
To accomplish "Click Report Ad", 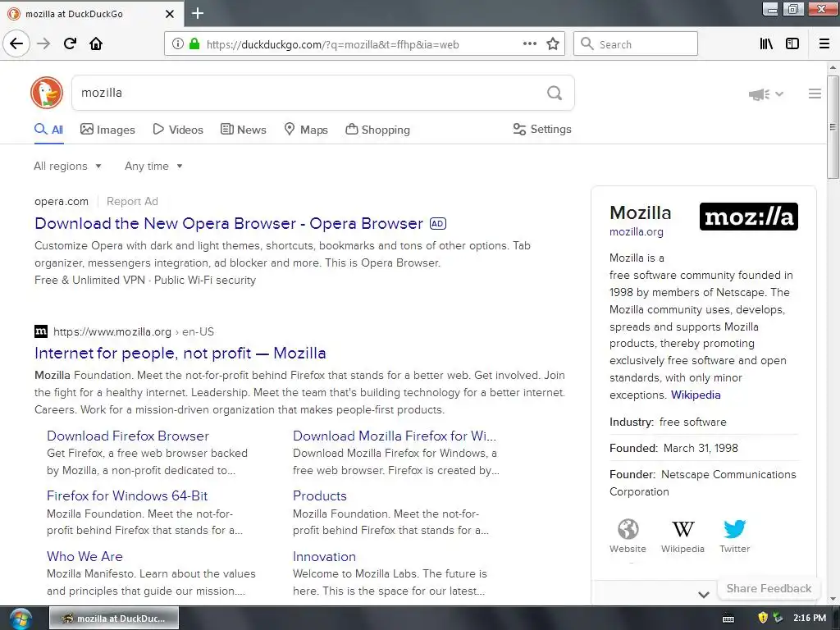I will tap(132, 202).
